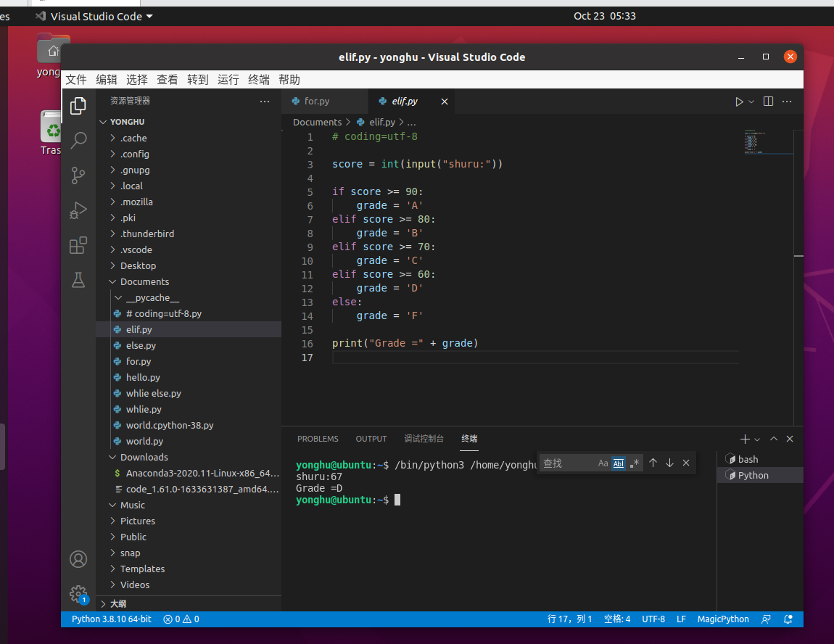Toggle Match Case in terminal find box
The width and height of the screenshot is (834, 644).
603,463
